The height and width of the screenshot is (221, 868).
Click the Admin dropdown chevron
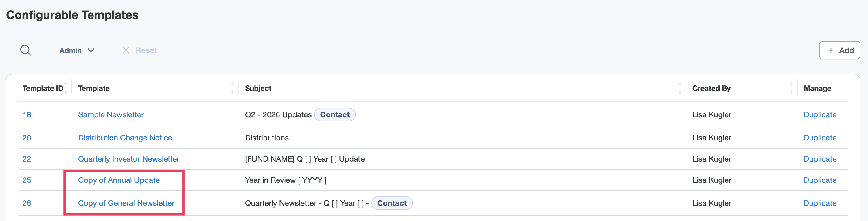click(91, 50)
